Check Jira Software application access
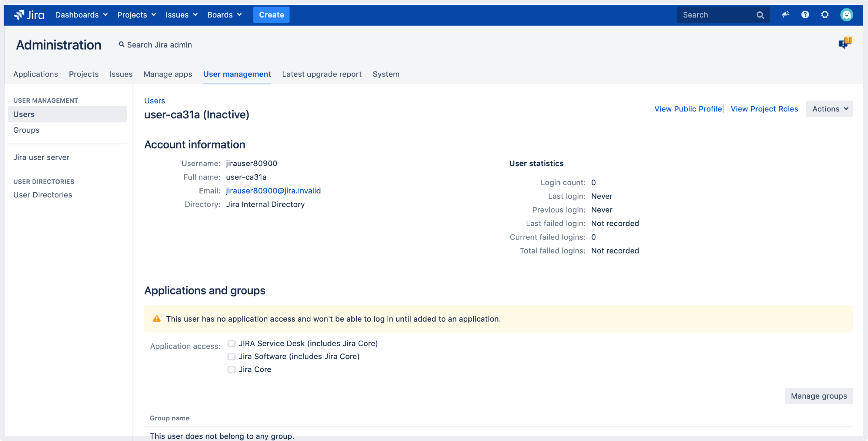Screen dimensions: 868x441 tap(232, 356)
